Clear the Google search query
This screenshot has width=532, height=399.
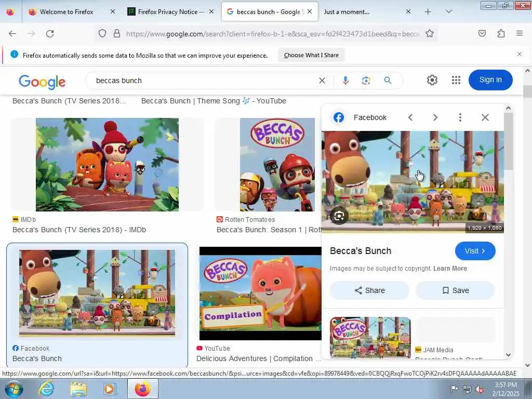pos(322,81)
